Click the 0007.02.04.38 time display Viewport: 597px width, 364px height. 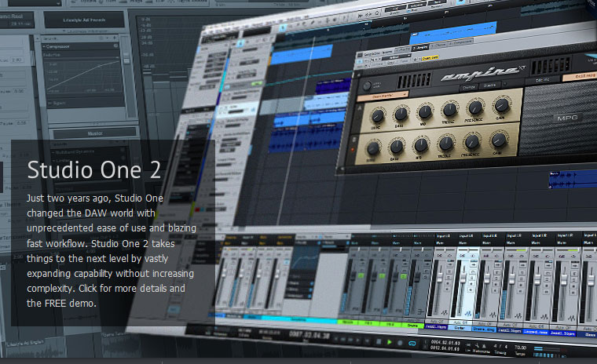coord(309,336)
